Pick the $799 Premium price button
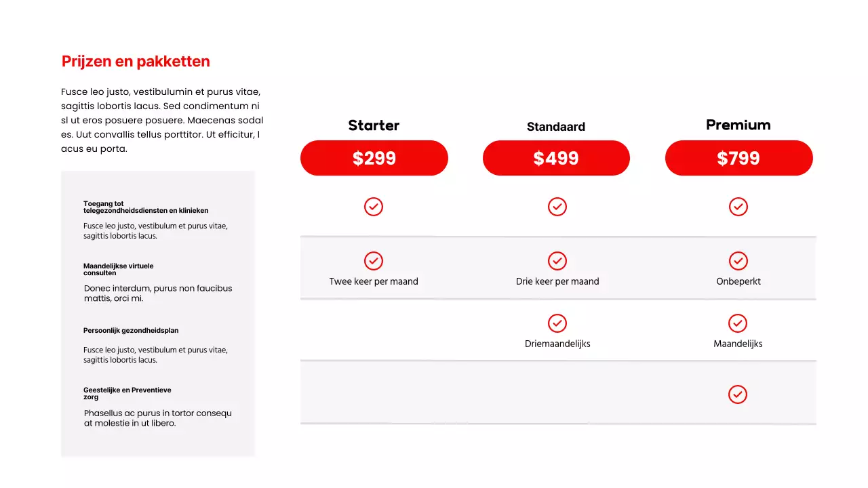This screenshot has width=868, height=488. 738,158
